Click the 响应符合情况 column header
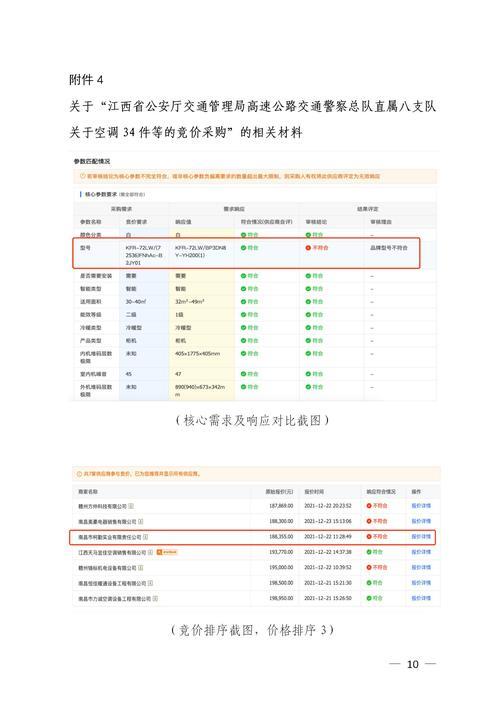 click(x=381, y=491)
